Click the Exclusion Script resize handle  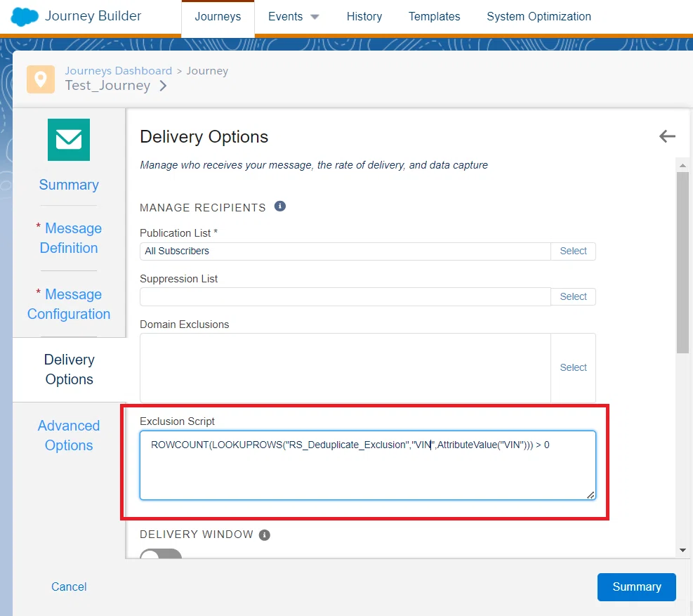click(x=590, y=494)
